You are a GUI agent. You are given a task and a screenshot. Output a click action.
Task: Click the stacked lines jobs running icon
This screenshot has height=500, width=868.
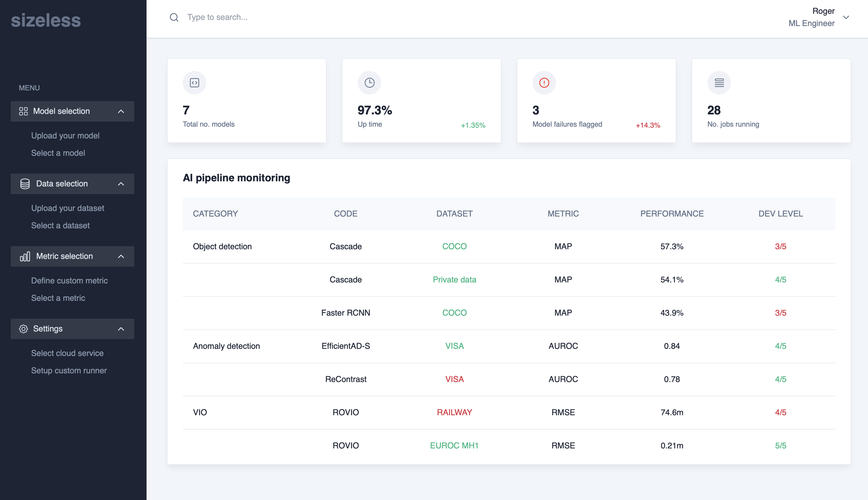pyautogui.click(x=719, y=83)
